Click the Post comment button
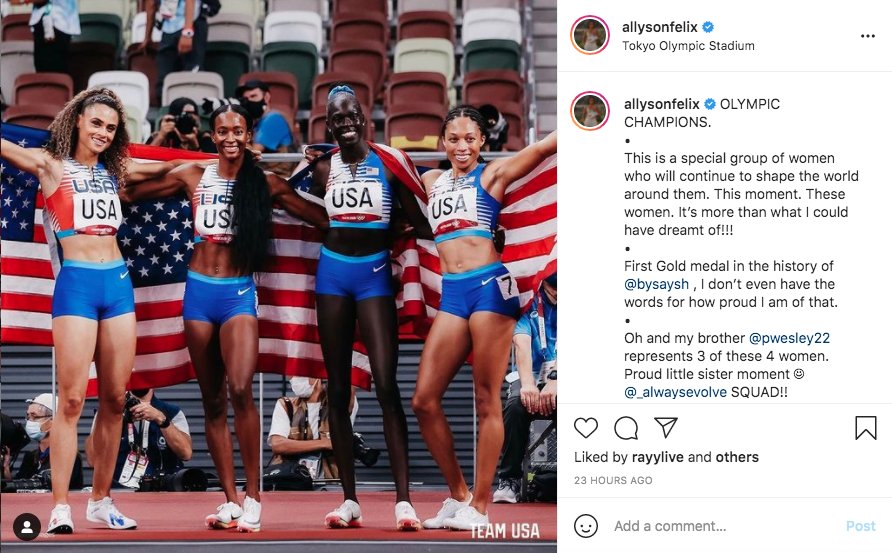Image resolution: width=892 pixels, height=553 pixels. coord(860,526)
